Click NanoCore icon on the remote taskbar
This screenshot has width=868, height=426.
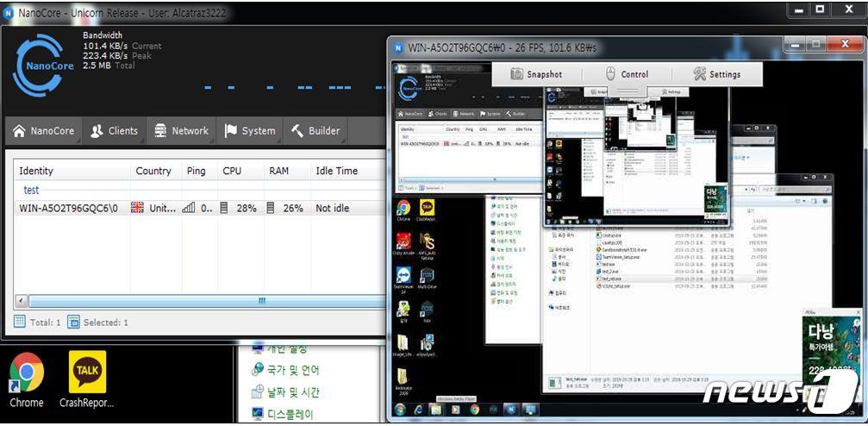511,410
